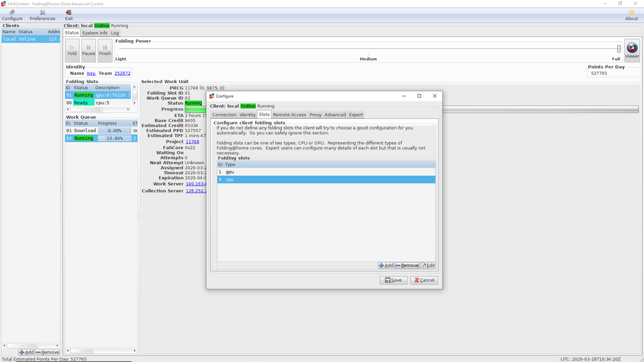
Task: Open Preferences from the main toolbar
Action: [x=42, y=15]
